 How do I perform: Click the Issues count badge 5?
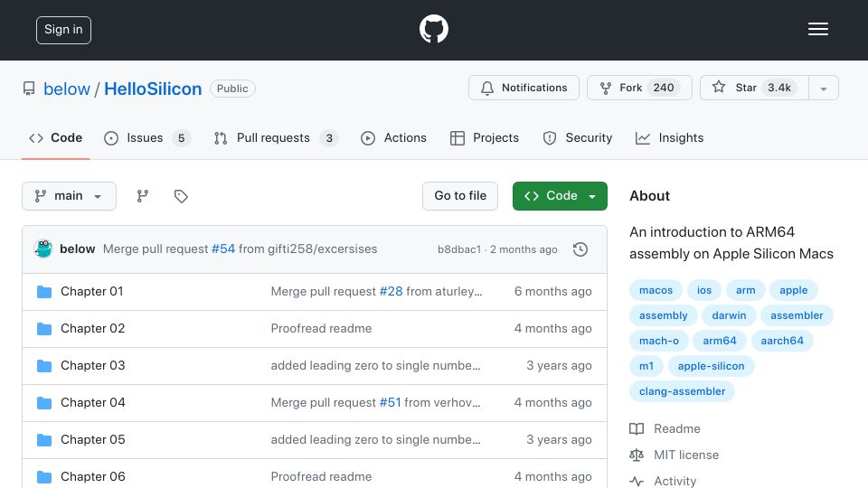[x=181, y=137]
